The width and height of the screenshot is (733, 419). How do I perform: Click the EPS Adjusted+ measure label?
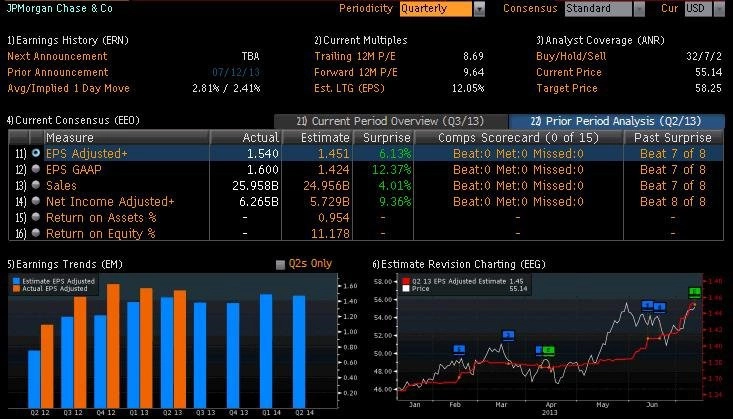pos(86,153)
